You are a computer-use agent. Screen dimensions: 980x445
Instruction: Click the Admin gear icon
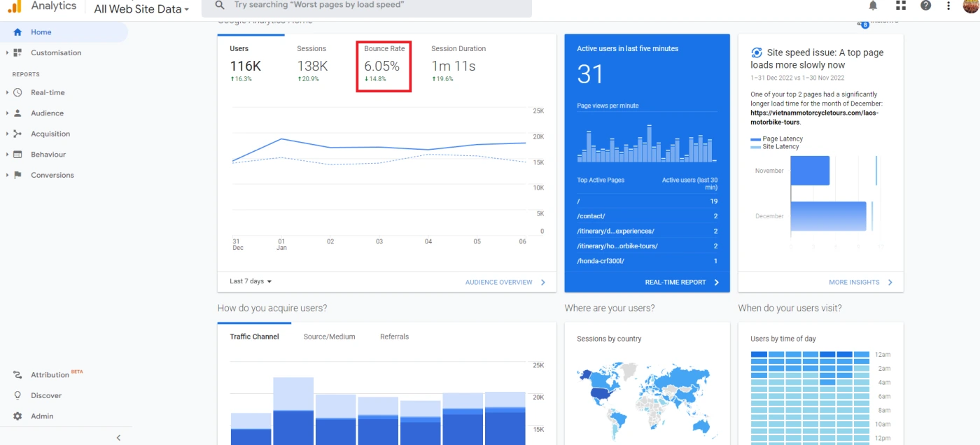(x=18, y=416)
